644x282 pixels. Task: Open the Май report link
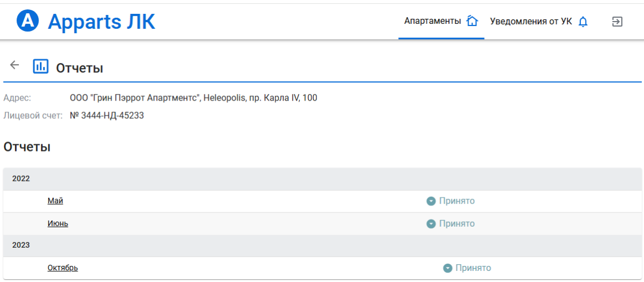coord(55,201)
